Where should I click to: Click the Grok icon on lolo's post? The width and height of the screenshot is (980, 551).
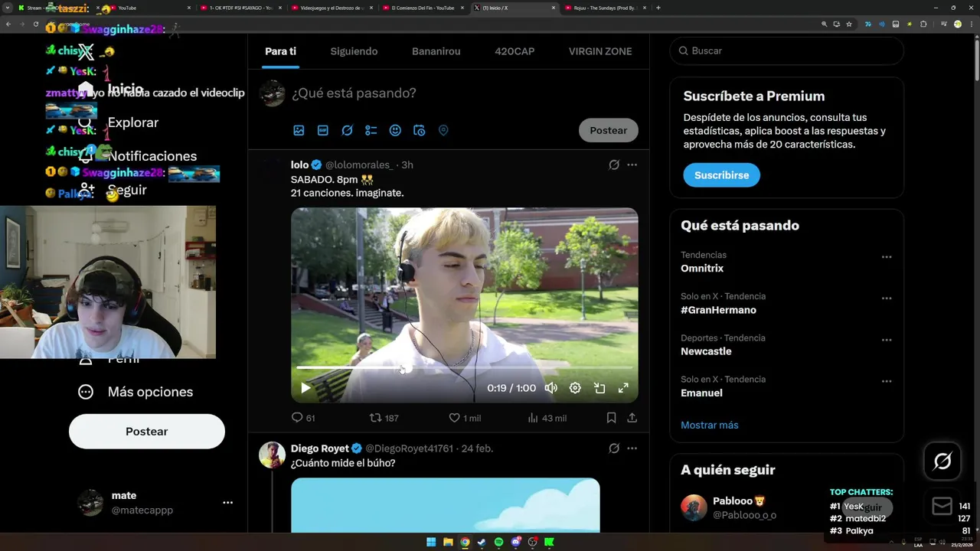(614, 165)
